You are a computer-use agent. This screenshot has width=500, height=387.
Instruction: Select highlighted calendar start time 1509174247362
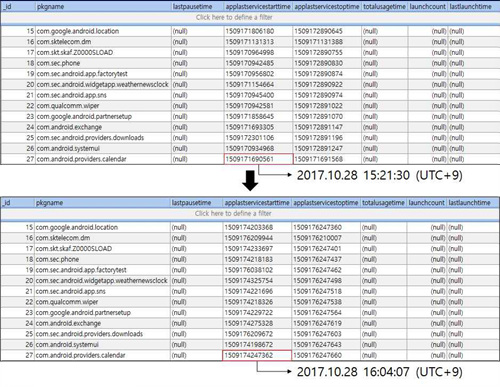point(257,355)
